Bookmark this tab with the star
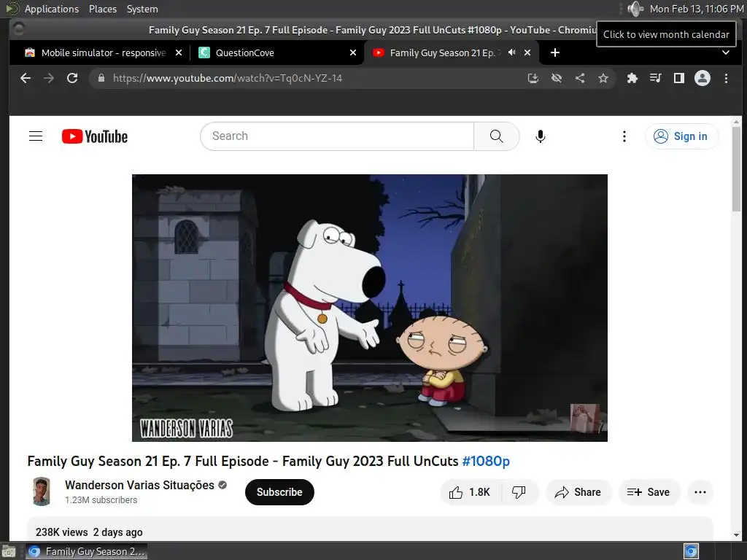The image size is (747, 560). 603,78
